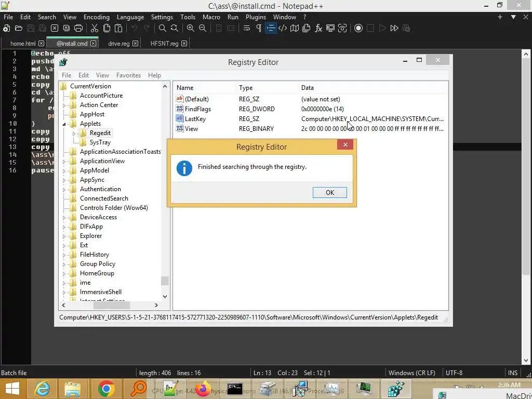Click the Windows Start button on taskbar

[x=12, y=389]
